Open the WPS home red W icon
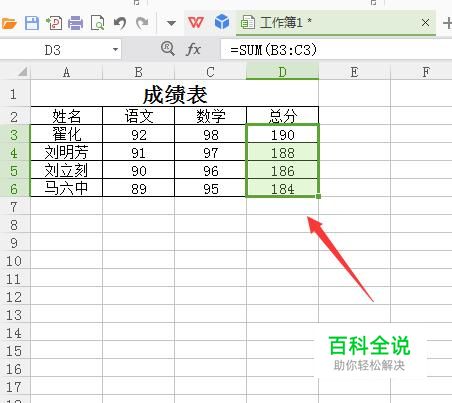 click(x=196, y=23)
